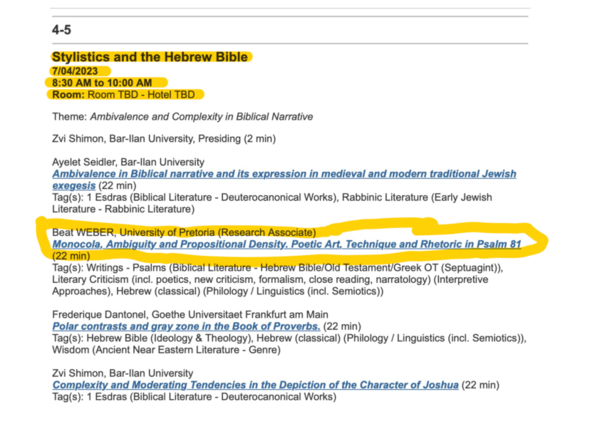Open 'Polar contrasts and gray zone' paper link
This screenshot has height=424, width=600.
tap(186, 327)
